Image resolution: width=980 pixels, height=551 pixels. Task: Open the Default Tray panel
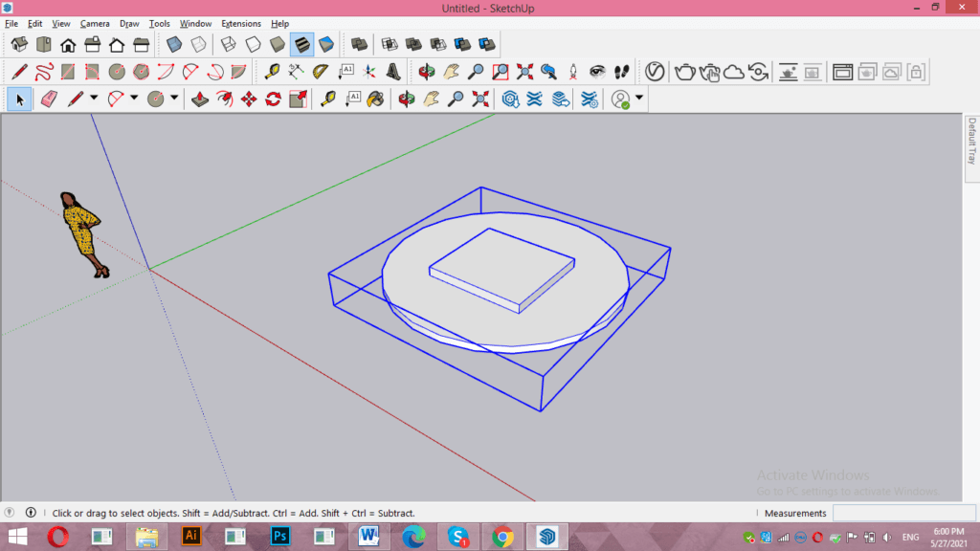tap(969, 148)
